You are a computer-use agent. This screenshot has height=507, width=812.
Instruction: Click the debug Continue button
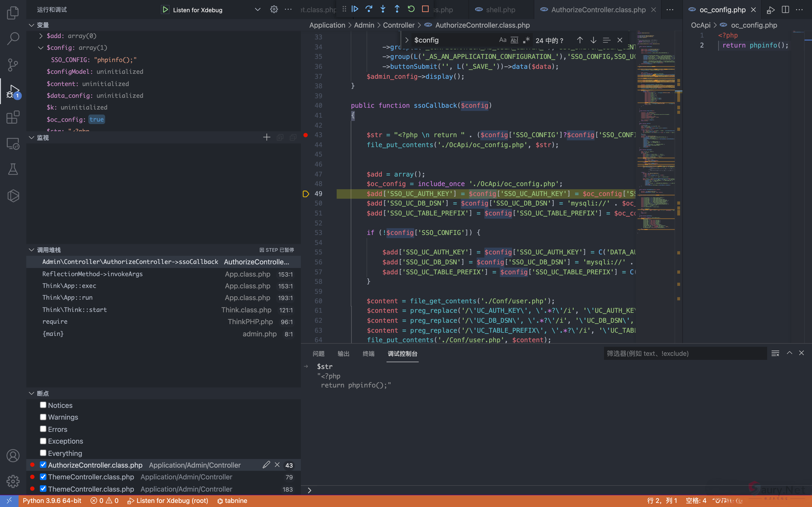tap(355, 9)
